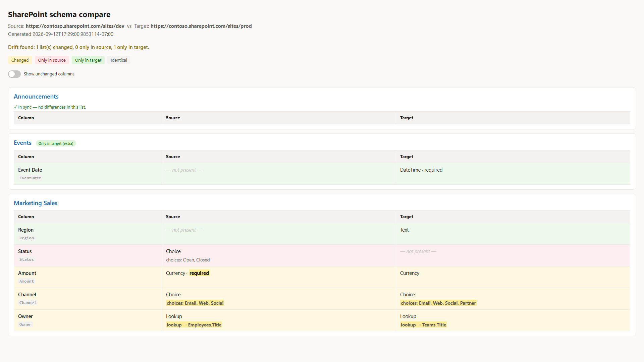Click the EventDate internal name tag
Viewport: 644px width, 362px height.
[30, 178]
